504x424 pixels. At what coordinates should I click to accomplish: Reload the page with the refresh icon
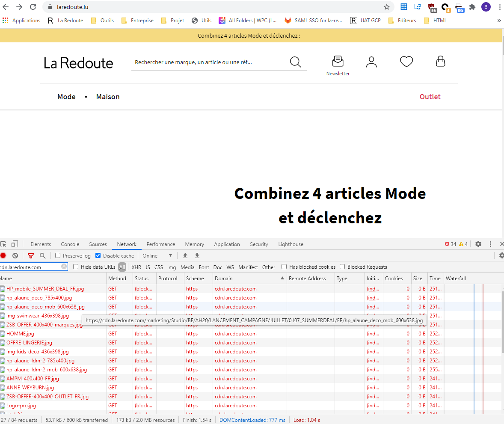coord(33,7)
